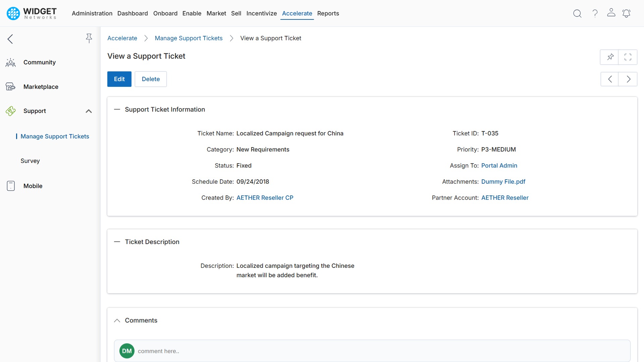Open Marketplace from the sidebar icon
The height and width of the screenshot is (362, 644).
pyautogui.click(x=10, y=86)
